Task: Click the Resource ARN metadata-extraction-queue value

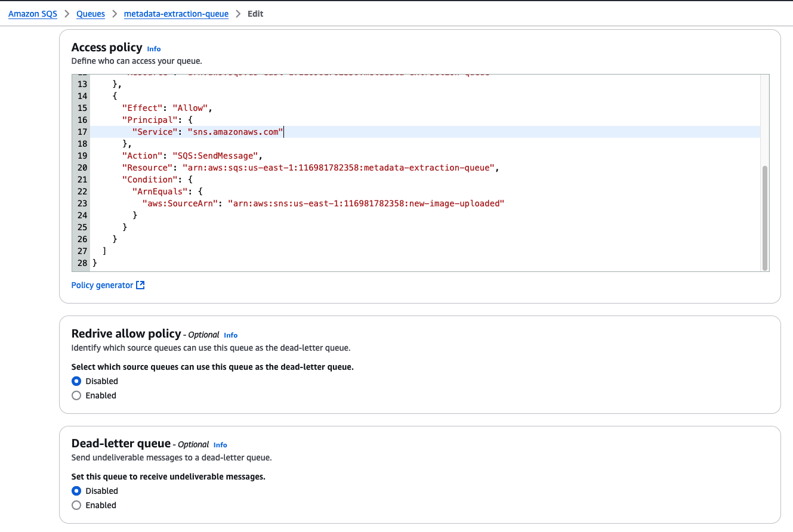Action: pyautogui.click(x=338, y=168)
